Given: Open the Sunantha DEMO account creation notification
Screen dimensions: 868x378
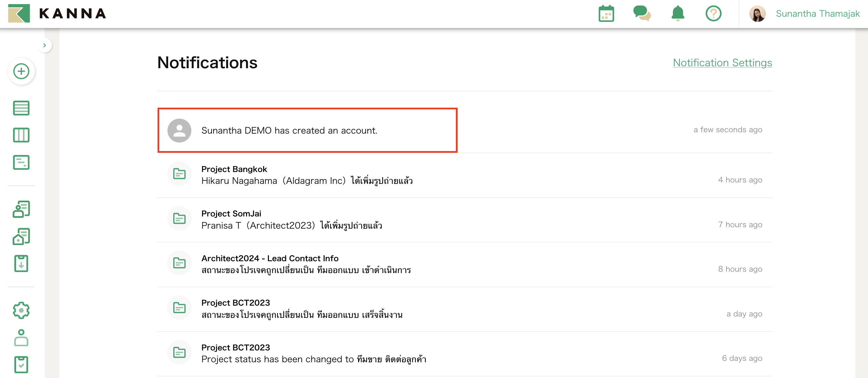Looking at the screenshot, I should [307, 130].
